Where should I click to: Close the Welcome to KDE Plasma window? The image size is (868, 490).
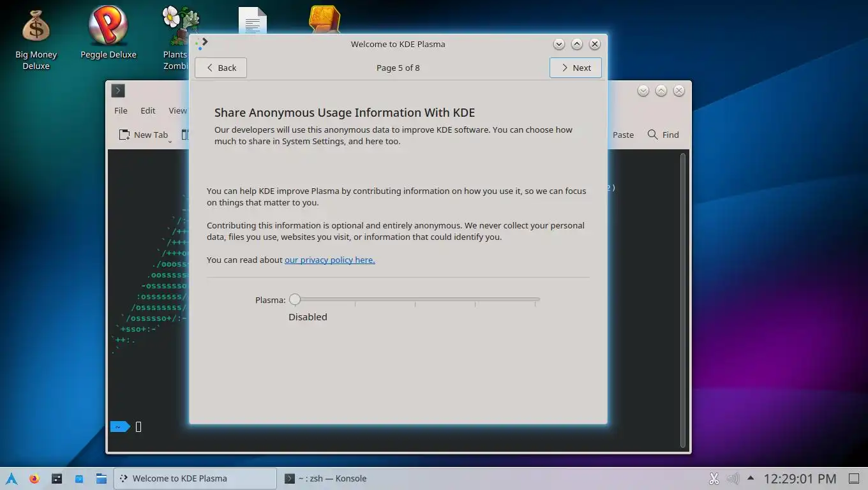[x=595, y=44]
